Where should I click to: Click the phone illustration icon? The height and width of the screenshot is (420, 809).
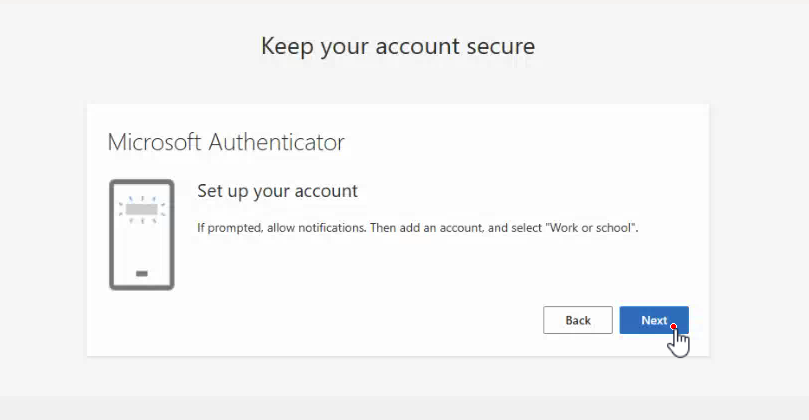coord(142,235)
